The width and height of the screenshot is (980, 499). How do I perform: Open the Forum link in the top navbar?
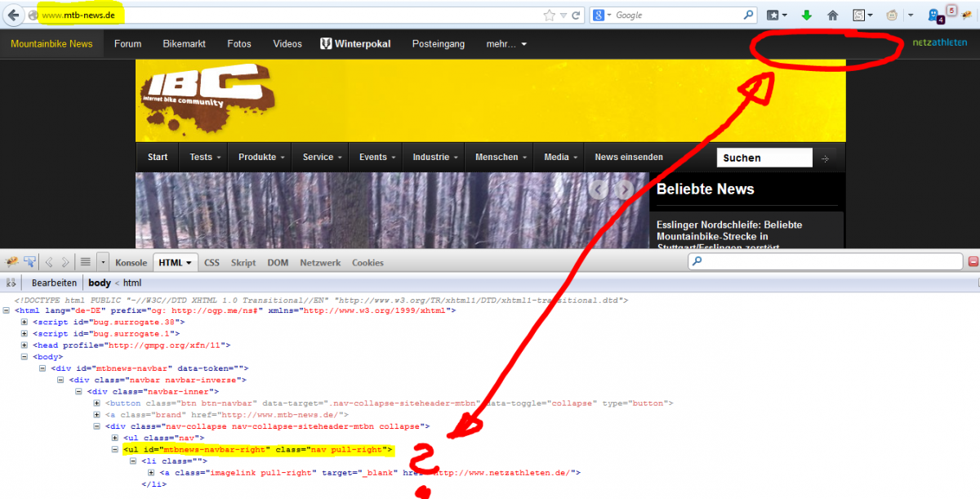127,44
